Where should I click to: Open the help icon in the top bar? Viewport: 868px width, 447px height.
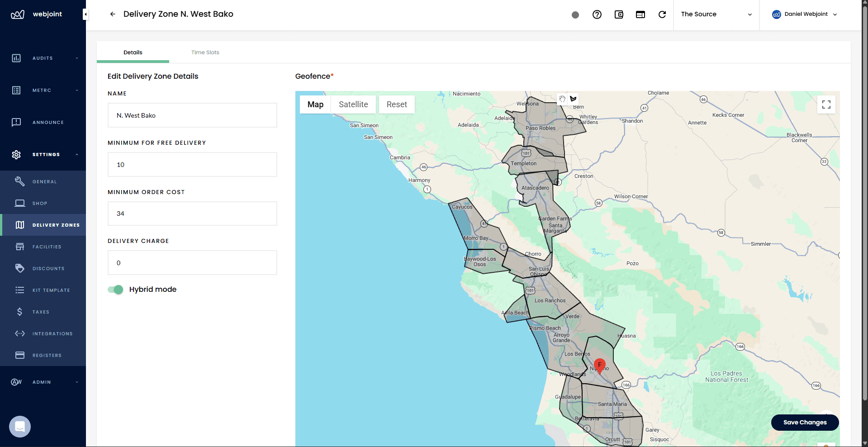click(x=597, y=14)
